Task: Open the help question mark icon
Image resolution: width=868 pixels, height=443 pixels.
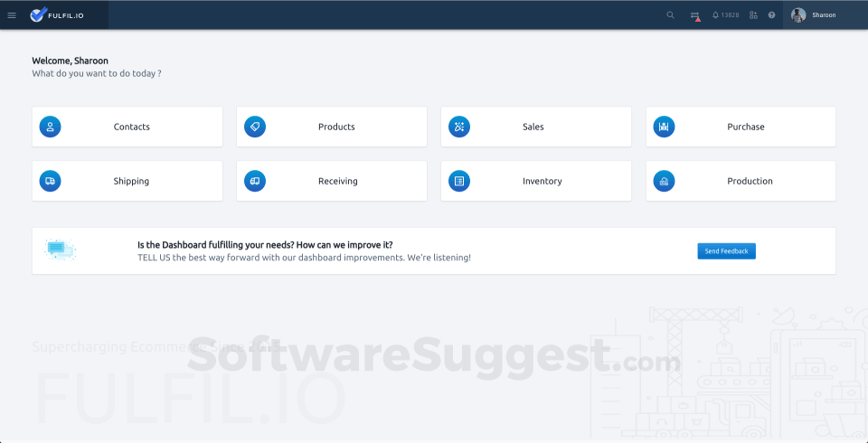Action: (771, 15)
